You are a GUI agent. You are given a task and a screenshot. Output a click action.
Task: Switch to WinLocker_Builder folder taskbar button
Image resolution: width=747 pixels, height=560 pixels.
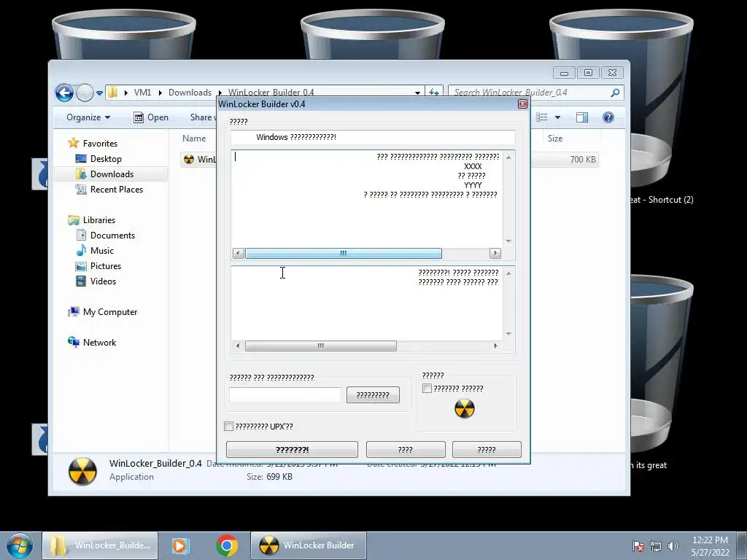click(x=99, y=545)
